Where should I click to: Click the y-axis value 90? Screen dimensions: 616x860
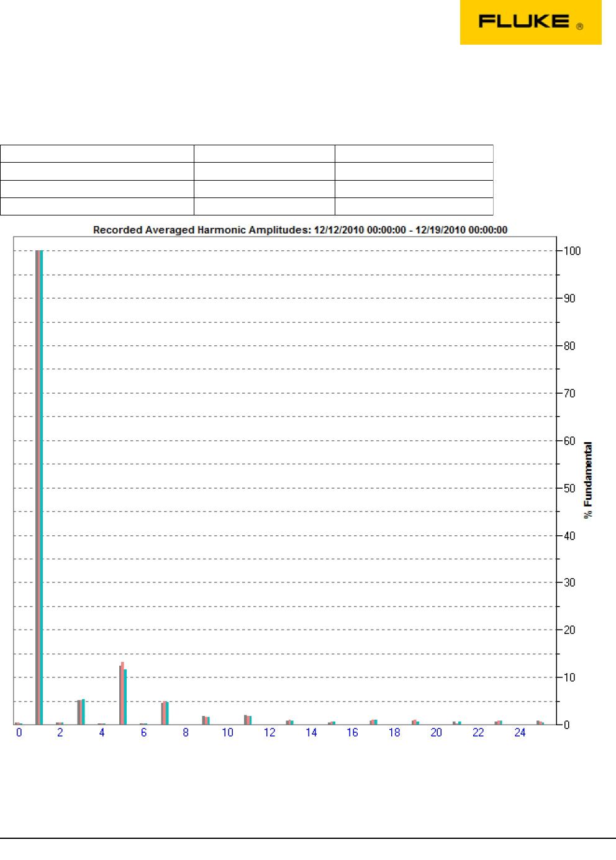pyautogui.click(x=569, y=299)
